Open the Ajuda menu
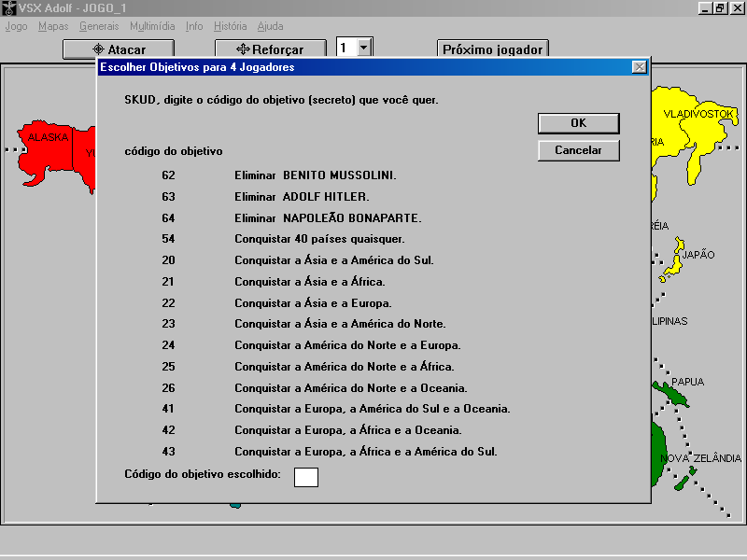 pos(270,26)
